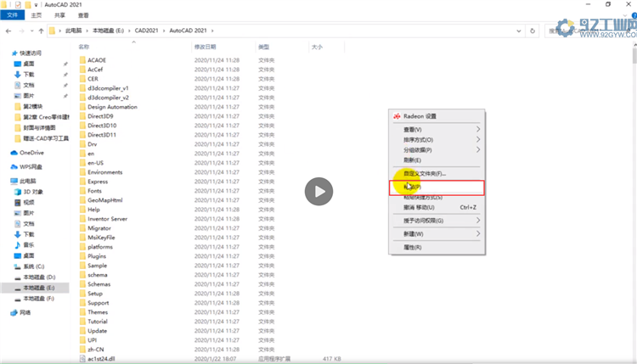This screenshot has width=637, height=364.
Task: Click the forward navigation arrow
Action: coord(21,31)
